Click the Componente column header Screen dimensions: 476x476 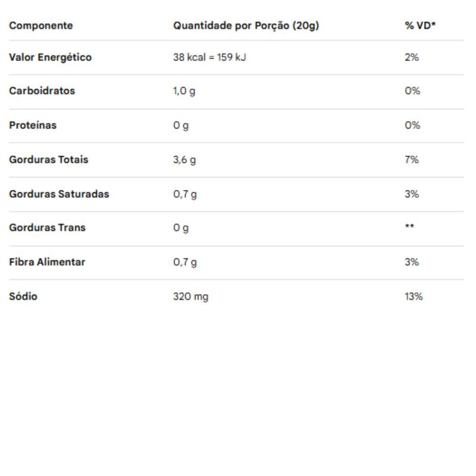[x=41, y=26]
